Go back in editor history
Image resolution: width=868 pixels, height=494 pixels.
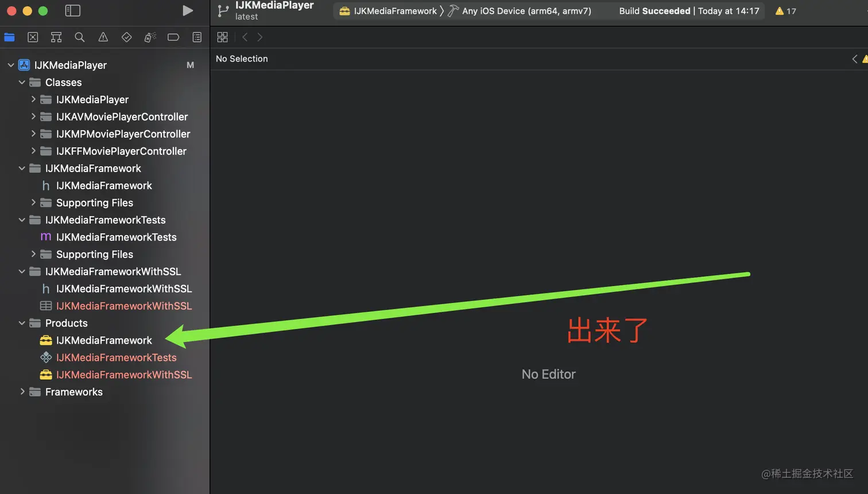[245, 37]
